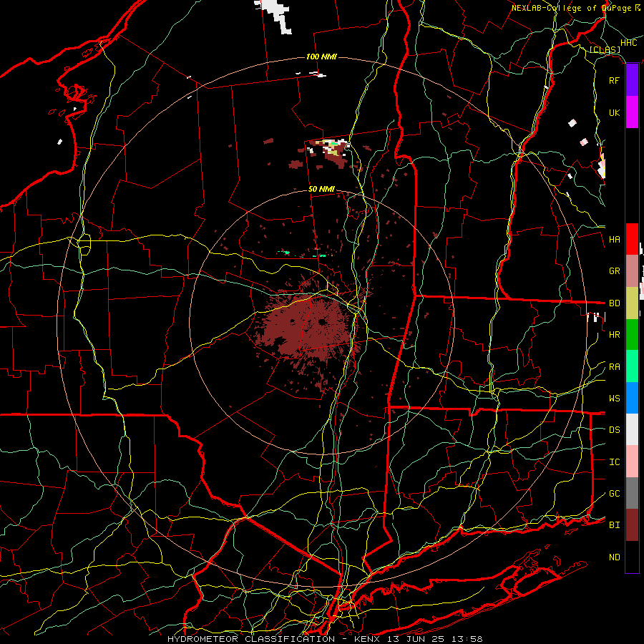This screenshot has width=644, height=644.
Task: Click the RF legend label
Action: pos(615,80)
